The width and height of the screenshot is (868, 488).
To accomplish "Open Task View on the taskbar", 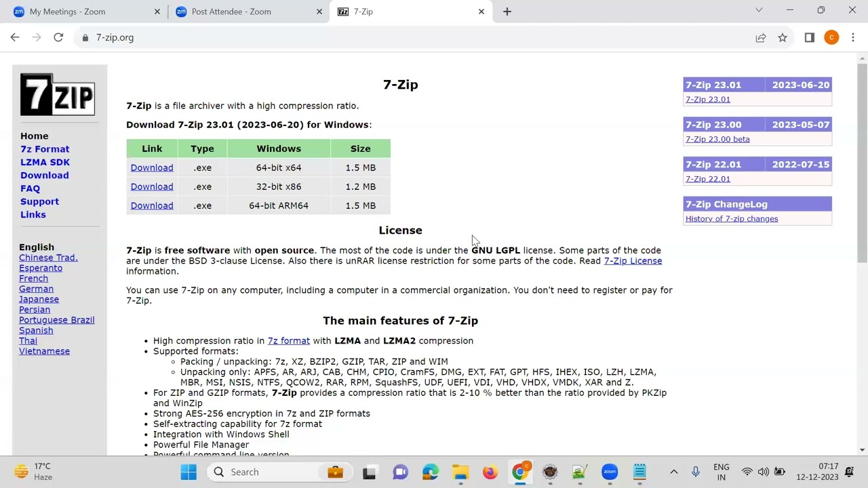I will [x=369, y=472].
